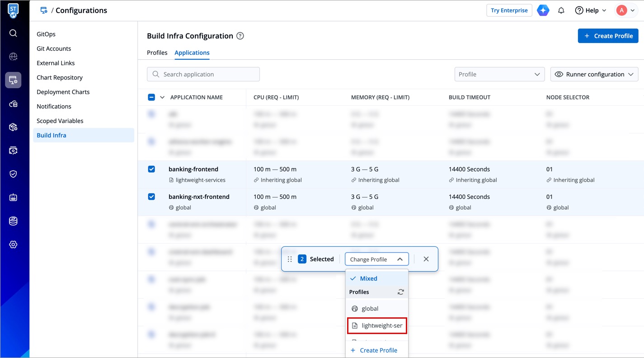The width and height of the screenshot is (644, 358).
Task: Open the Profile filter dropdown
Action: pos(498,74)
